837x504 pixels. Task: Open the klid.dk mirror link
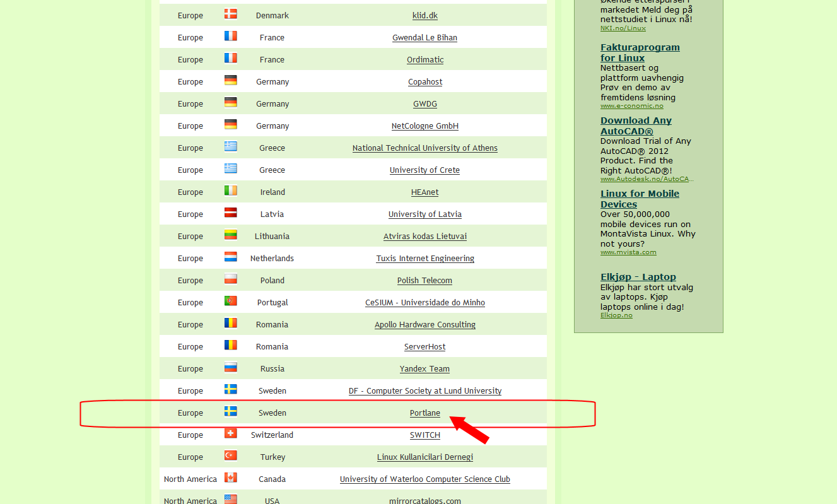(x=425, y=16)
